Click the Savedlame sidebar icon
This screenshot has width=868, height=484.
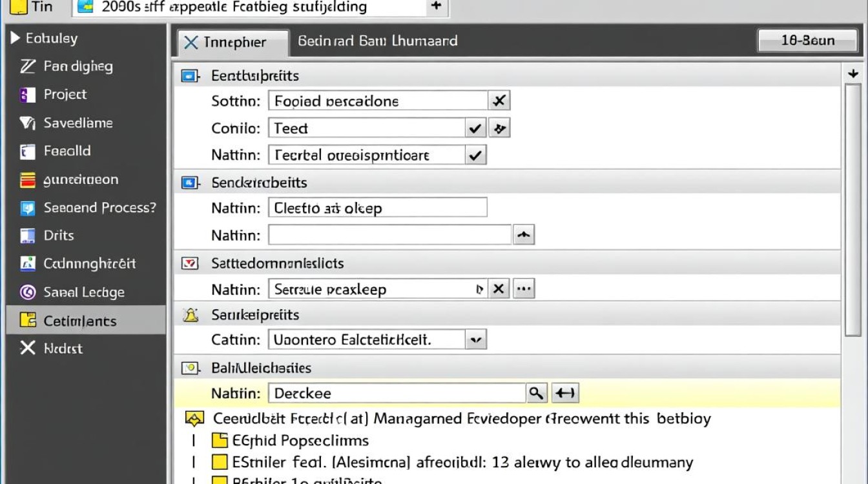click(27, 123)
